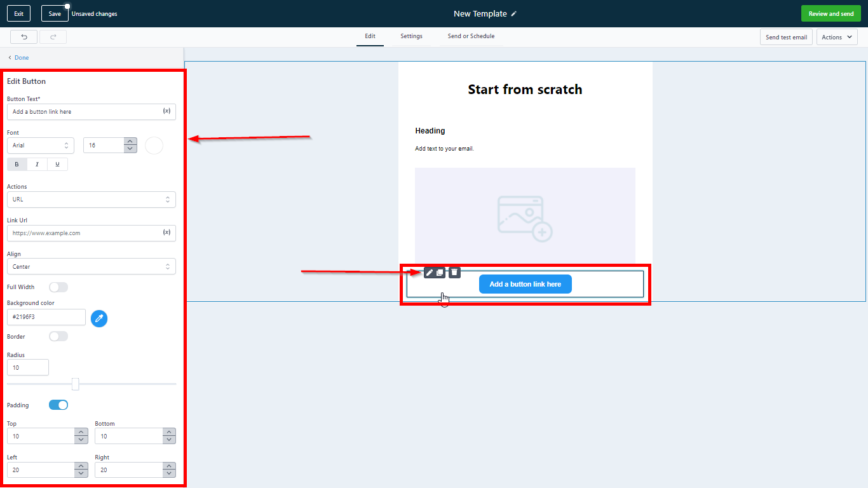Disable the Padding toggle

(58, 405)
